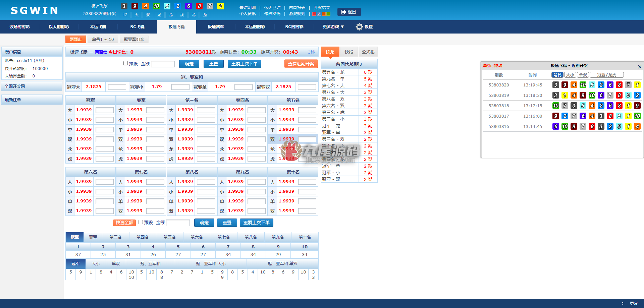Close the 近期开奖 popup with X
The width and height of the screenshot is (644, 308).
(639, 67)
